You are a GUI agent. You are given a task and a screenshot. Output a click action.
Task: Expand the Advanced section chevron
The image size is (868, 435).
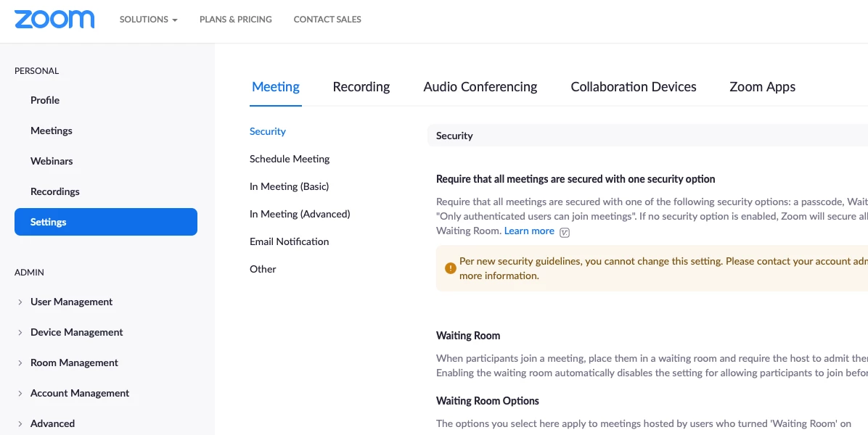click(x=20, y=423)
